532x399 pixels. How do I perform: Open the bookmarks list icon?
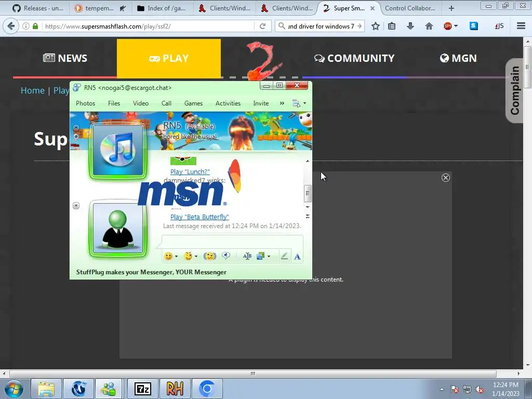[392, 26]
